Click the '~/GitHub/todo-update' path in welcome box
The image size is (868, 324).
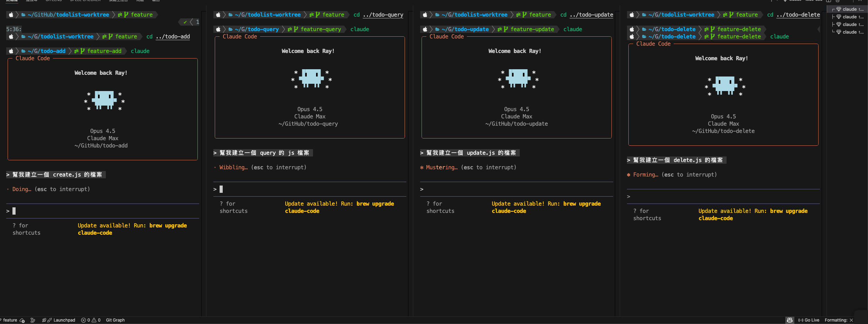click(x=516, y=124)
